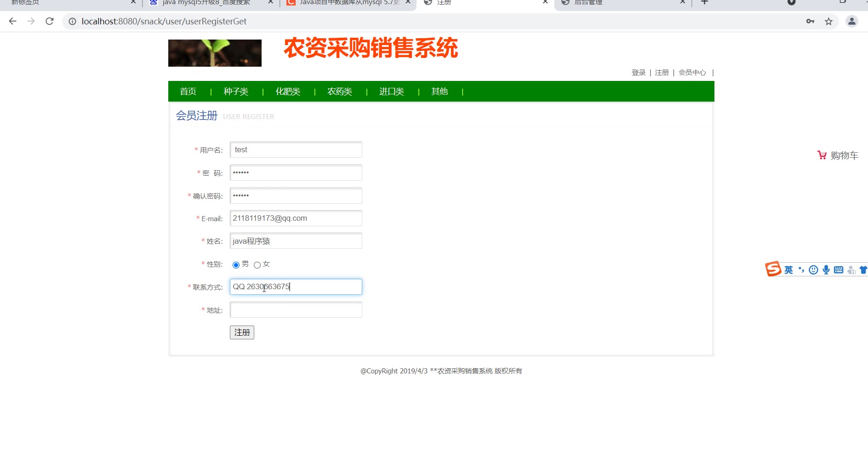Open site information icon in address bar
This screenshot has width=868, height=458.
point(72,21)
